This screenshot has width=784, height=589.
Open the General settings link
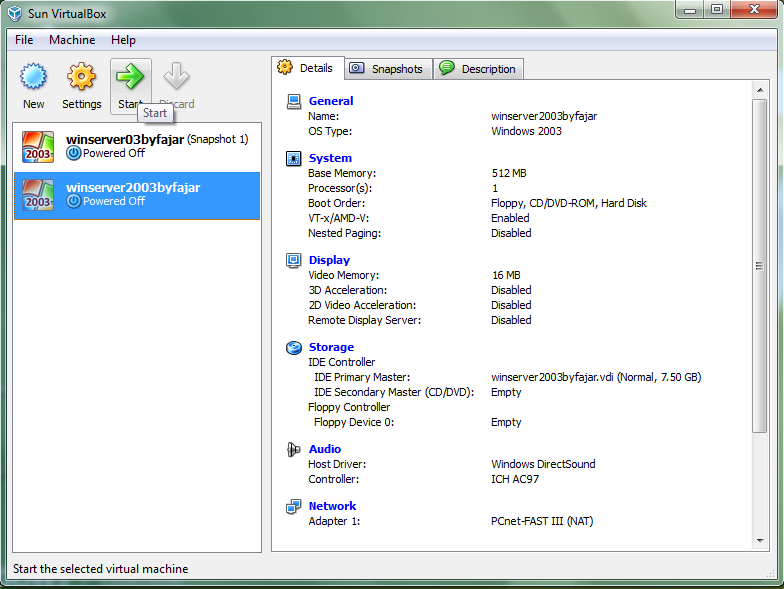coord(331,101)
